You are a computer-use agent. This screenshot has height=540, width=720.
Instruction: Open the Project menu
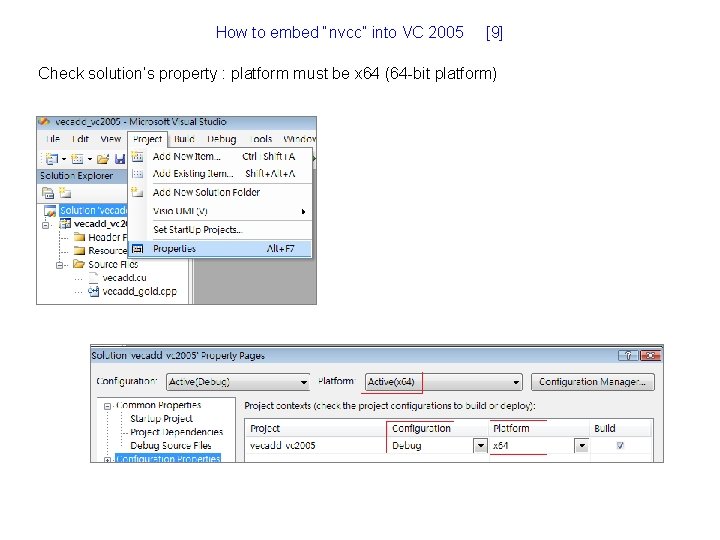tap(147, 139)
